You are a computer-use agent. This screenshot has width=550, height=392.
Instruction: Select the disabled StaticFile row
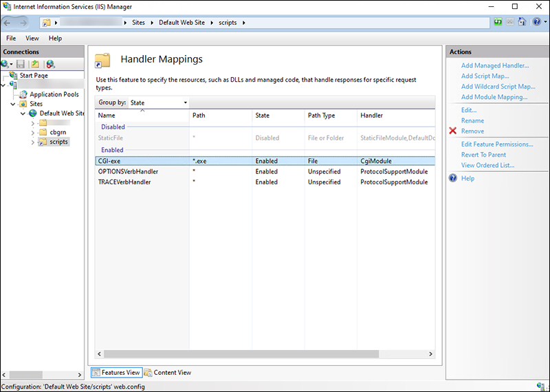[265, 138]
